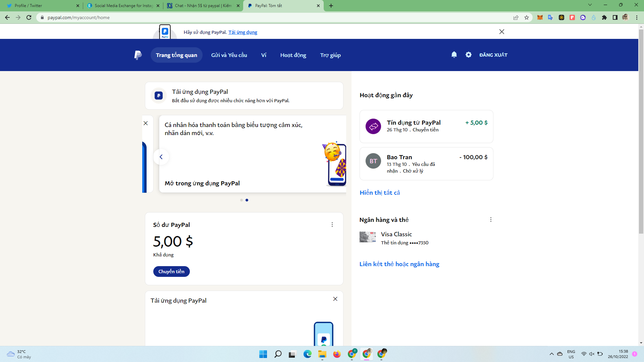The image size is (644, 362).
Task: Open account settings gear icon
Action: pos(469,55)
